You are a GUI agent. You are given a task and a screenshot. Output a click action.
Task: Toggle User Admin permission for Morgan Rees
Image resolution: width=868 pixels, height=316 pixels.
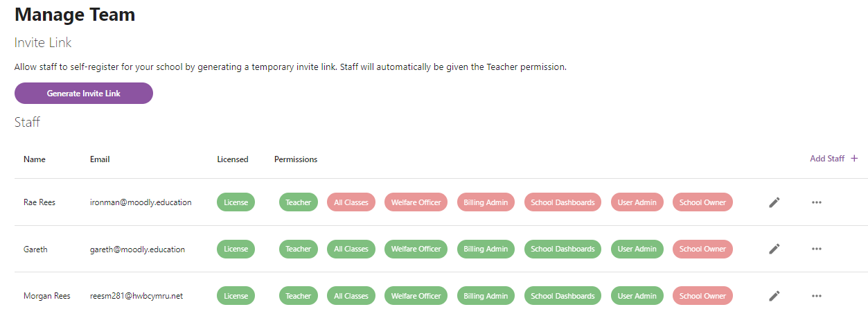[637, 296]
